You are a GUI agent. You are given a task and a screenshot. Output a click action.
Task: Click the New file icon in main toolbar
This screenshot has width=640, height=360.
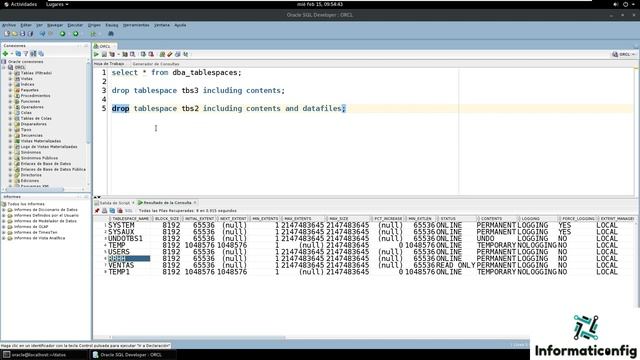tap(7, 34)
